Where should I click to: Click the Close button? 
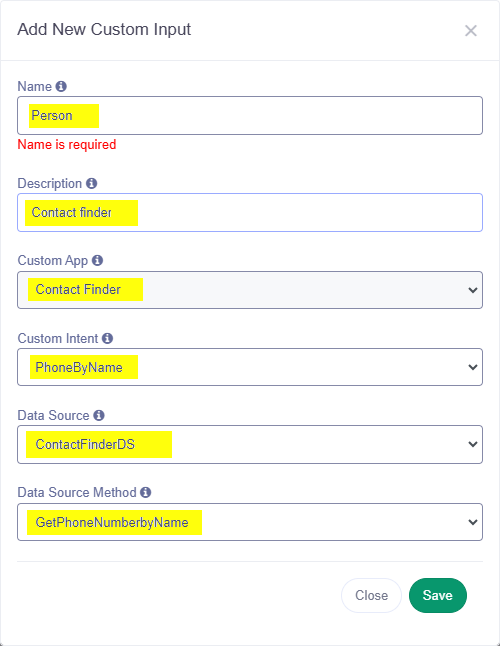click(371, 595)
